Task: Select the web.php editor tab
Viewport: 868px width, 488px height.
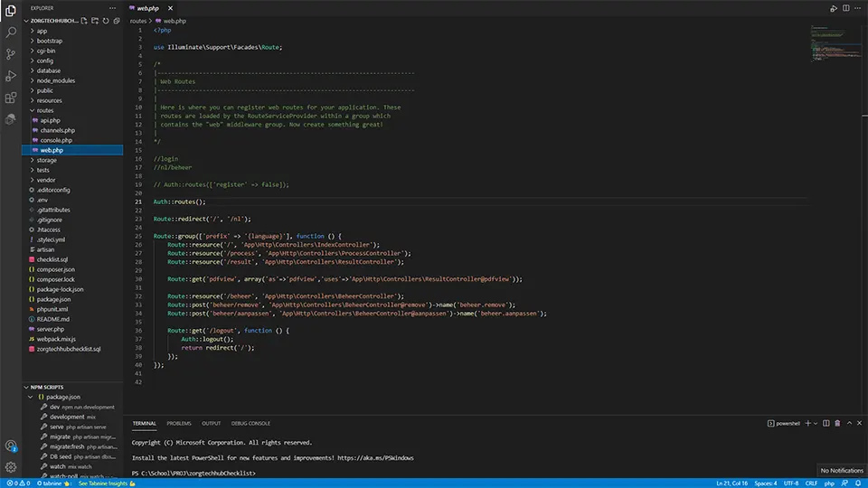Action: 147,8
